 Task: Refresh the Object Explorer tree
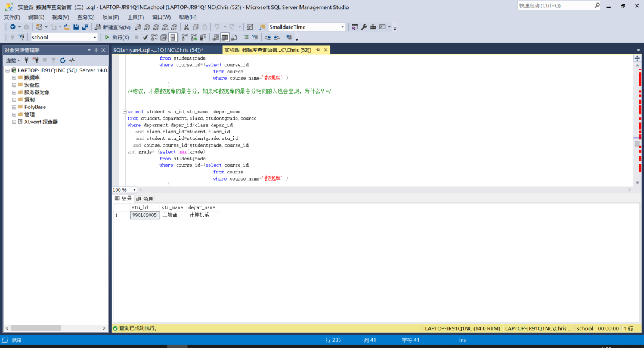point(63,60)
